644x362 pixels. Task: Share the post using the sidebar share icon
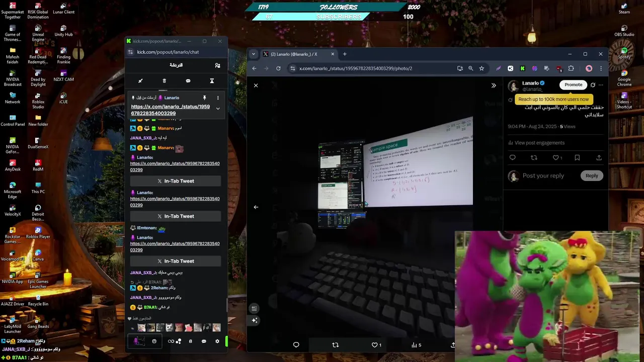[x=599, y=157]
